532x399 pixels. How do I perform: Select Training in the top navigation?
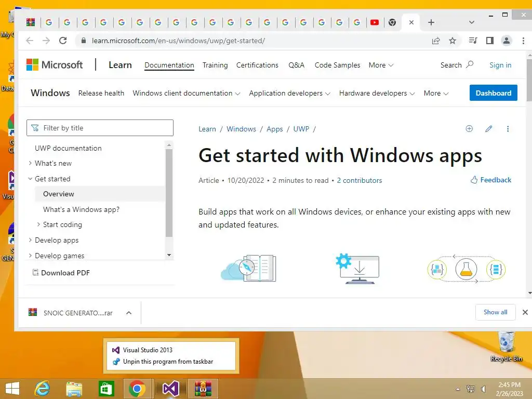tap(215, 65)
